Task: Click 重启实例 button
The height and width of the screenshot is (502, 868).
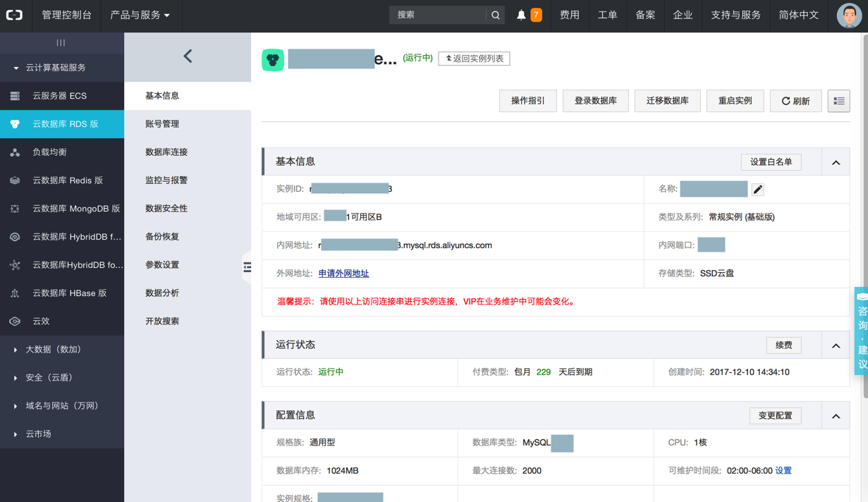Action: [x=735, y=101]
